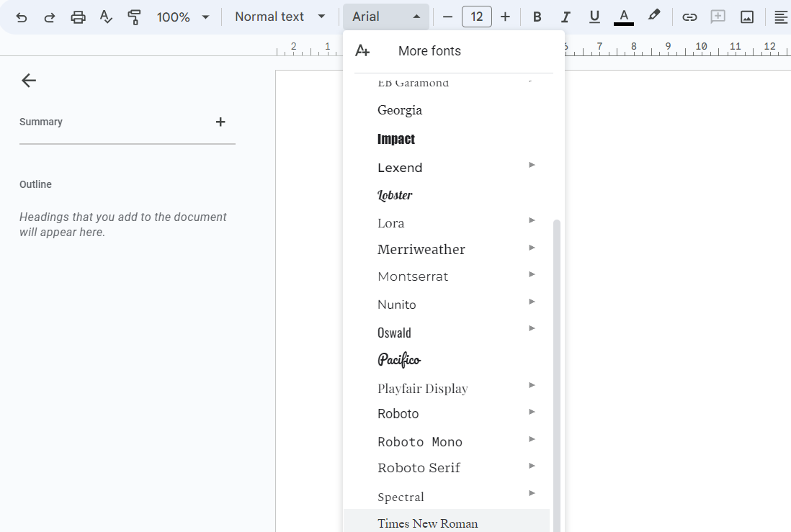Toggle underline formatting
791x532 pixels.
[x=594, y=17]
